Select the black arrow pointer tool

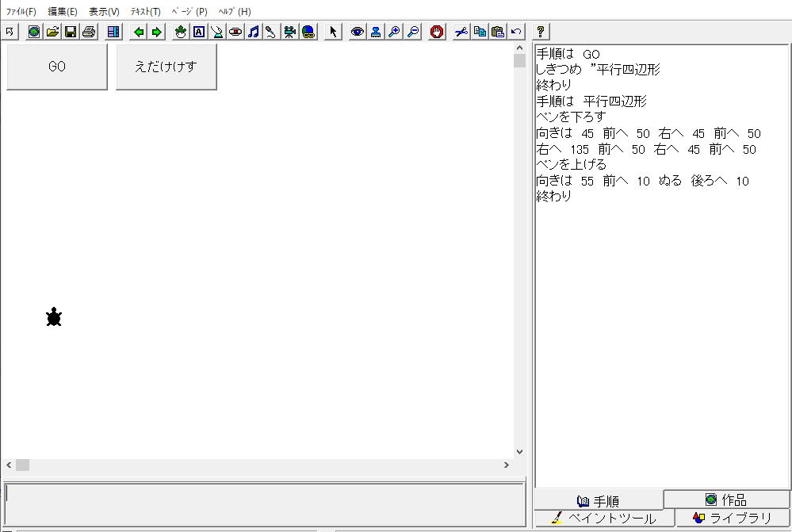[333, 32]
